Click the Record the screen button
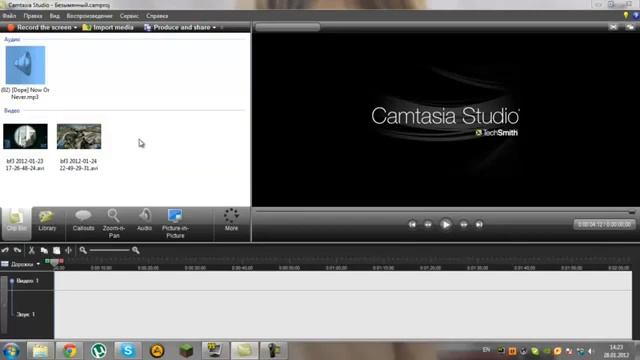 point(40,27)
